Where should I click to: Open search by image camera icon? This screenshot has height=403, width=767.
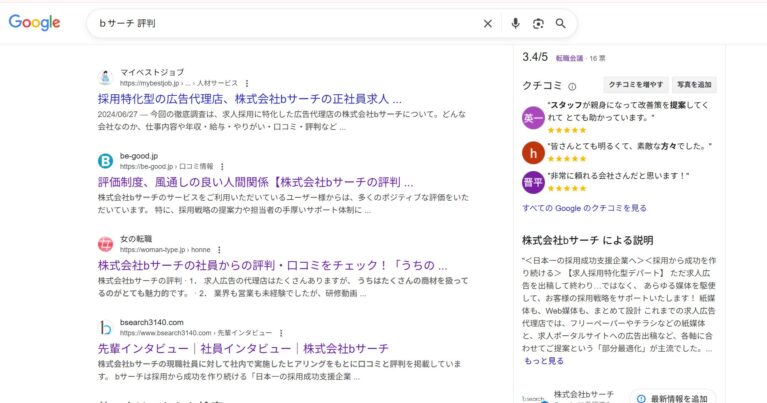pos(538,23)
